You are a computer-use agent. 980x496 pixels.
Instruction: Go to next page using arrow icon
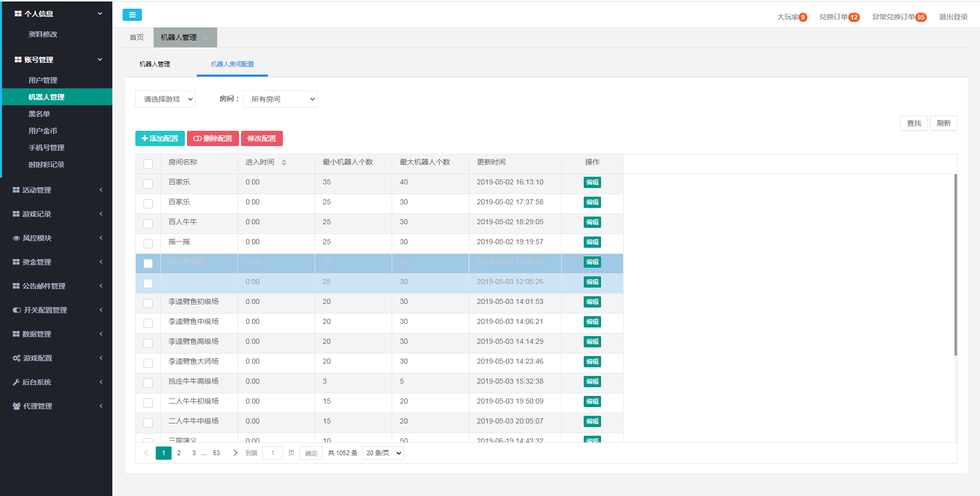[235, 453]
